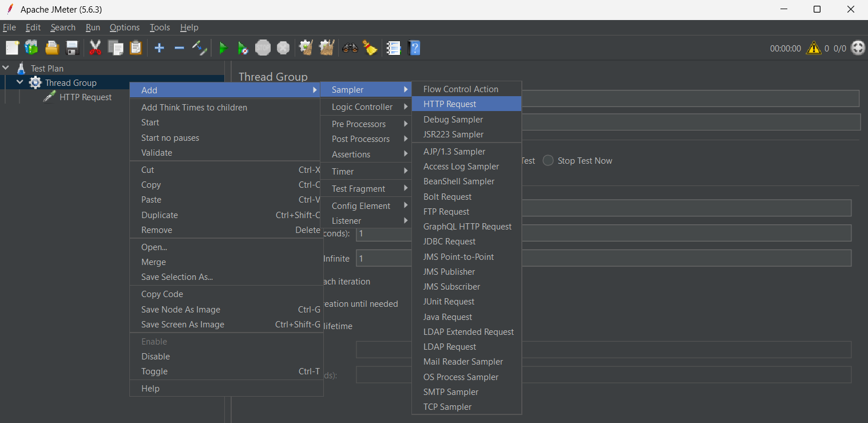Select Copy Code in context menu
Viewport: 868px width, 423px height.
pyautogui.click(x=226, y=294)
